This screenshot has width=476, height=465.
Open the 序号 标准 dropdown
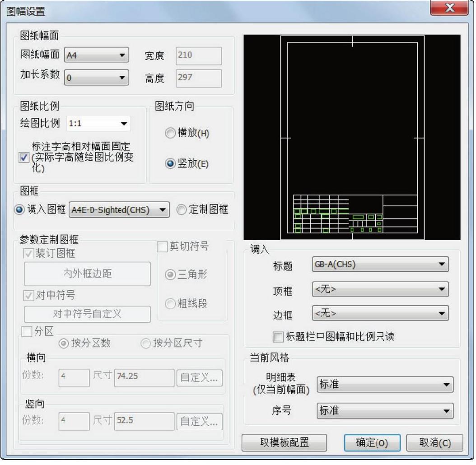coord(385,411)
